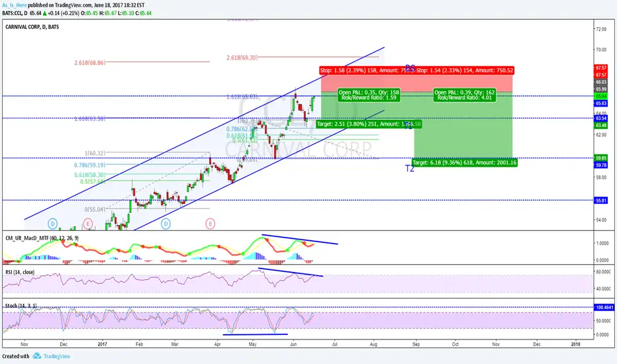Click the 66.03 price axis tag
The height and width of the screenshot is (364, 617).
coord(601,82)
